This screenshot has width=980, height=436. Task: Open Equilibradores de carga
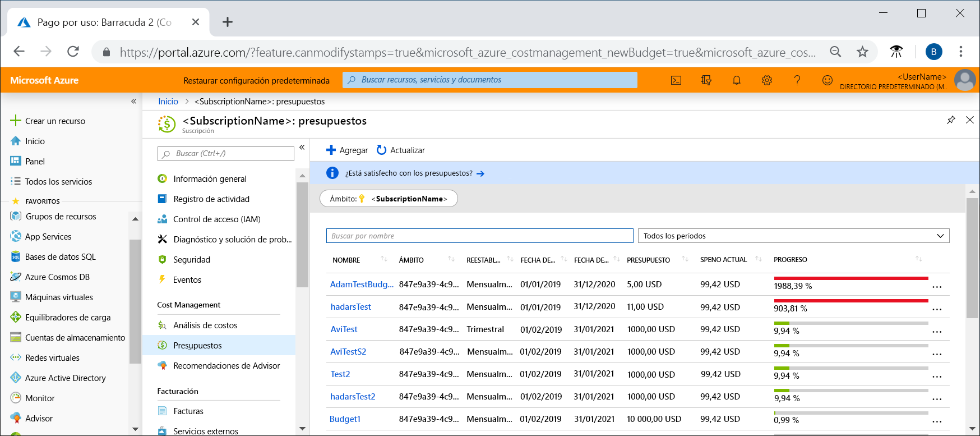click(68, 318)
